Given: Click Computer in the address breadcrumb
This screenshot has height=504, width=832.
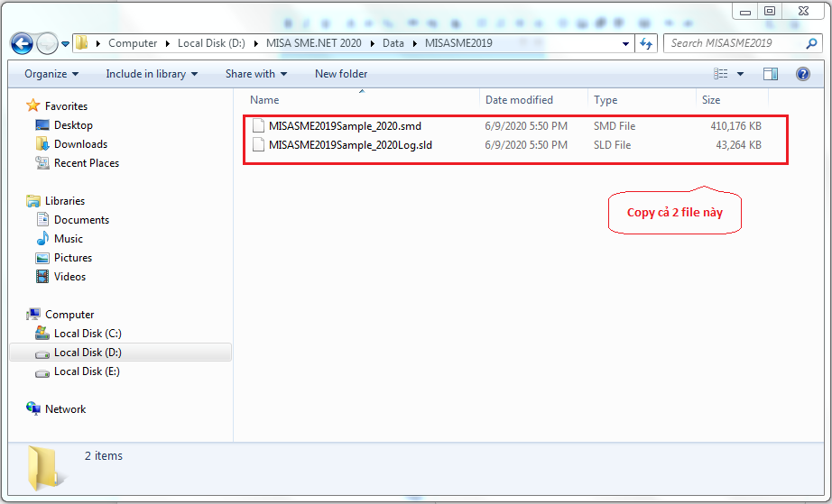Looking at the screenshot, I should tap(133, 43).
